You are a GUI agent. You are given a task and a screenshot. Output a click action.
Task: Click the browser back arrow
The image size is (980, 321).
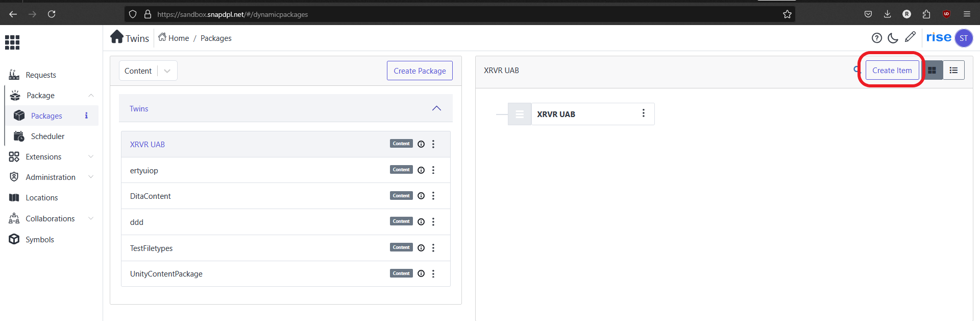pos(13,14)
